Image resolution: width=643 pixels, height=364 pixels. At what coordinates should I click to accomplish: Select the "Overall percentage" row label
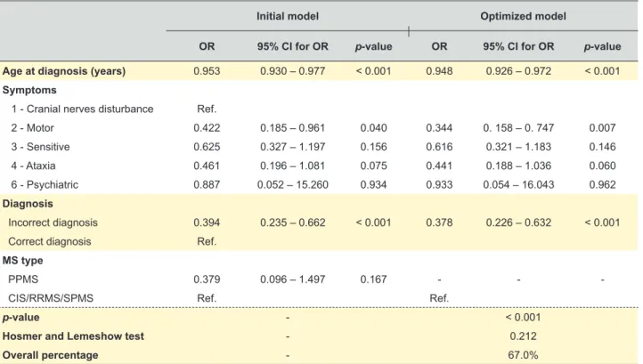(50, 355)
